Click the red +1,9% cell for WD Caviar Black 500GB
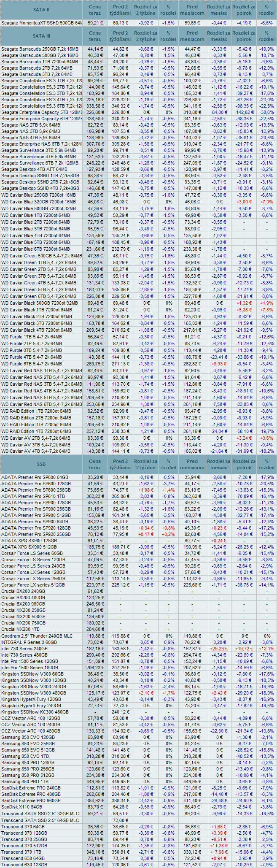Image resolution: width=277 pixels, height=868 pixels. point(266,303)
